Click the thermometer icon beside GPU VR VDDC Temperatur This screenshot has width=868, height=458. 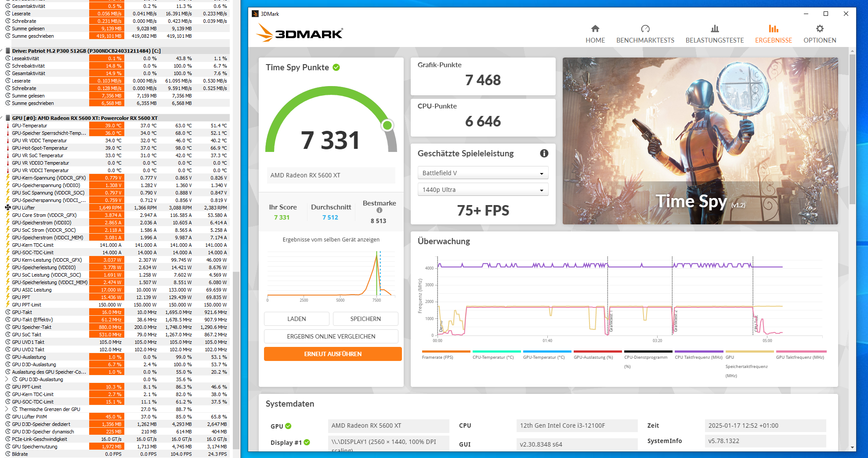[8, 141]
